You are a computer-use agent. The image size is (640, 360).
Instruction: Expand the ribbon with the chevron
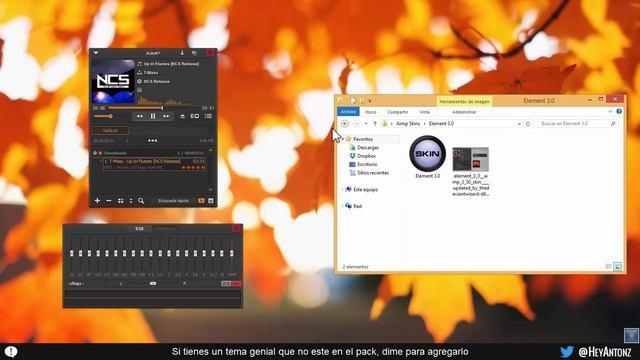point(610,111)
